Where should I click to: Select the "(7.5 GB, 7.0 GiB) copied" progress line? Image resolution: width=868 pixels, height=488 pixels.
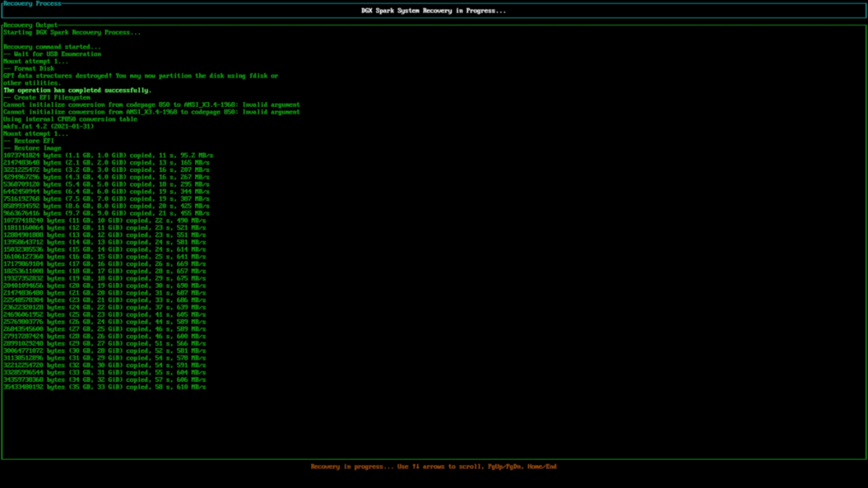tap(106, 199)
